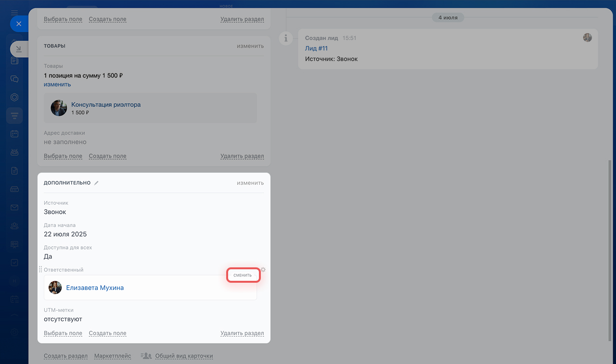616x364 pixels.
Task: Open the tasks checkmark sidebar icon
Action: click(x=14, y=263)
